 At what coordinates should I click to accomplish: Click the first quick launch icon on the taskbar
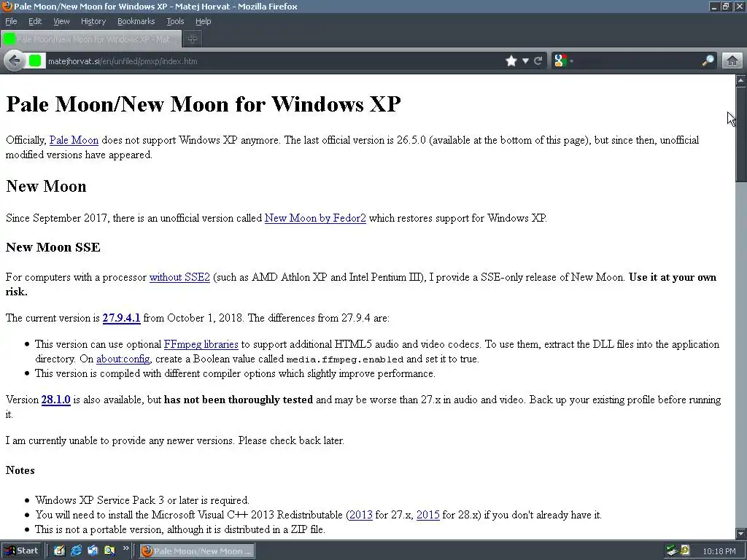click(x=59, y=551)
